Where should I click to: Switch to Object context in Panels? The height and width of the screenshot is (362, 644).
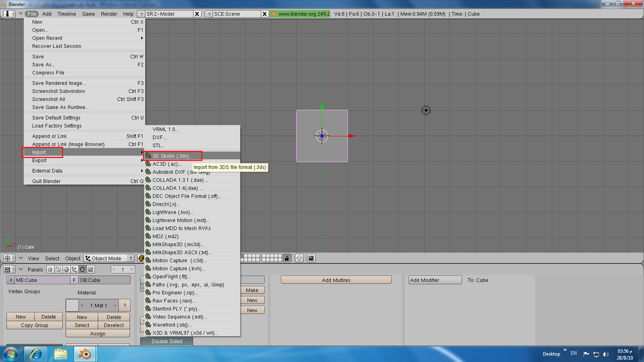point(74,269)
